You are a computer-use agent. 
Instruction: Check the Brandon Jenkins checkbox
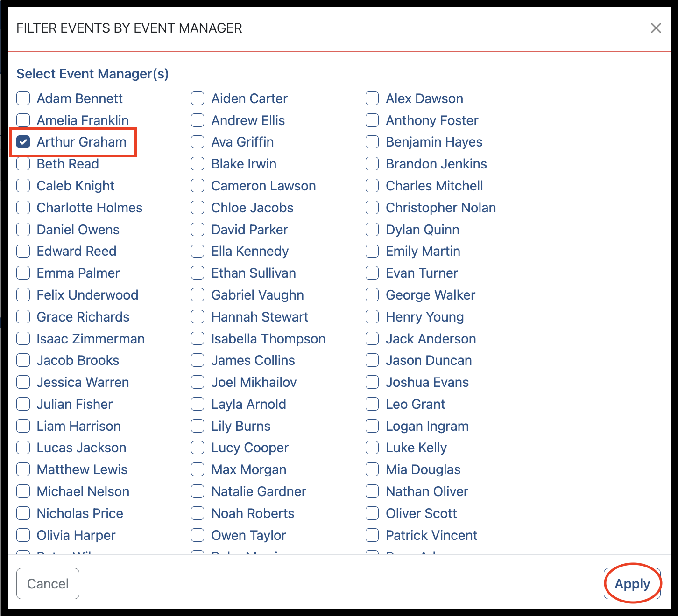[x=372, y=164]
